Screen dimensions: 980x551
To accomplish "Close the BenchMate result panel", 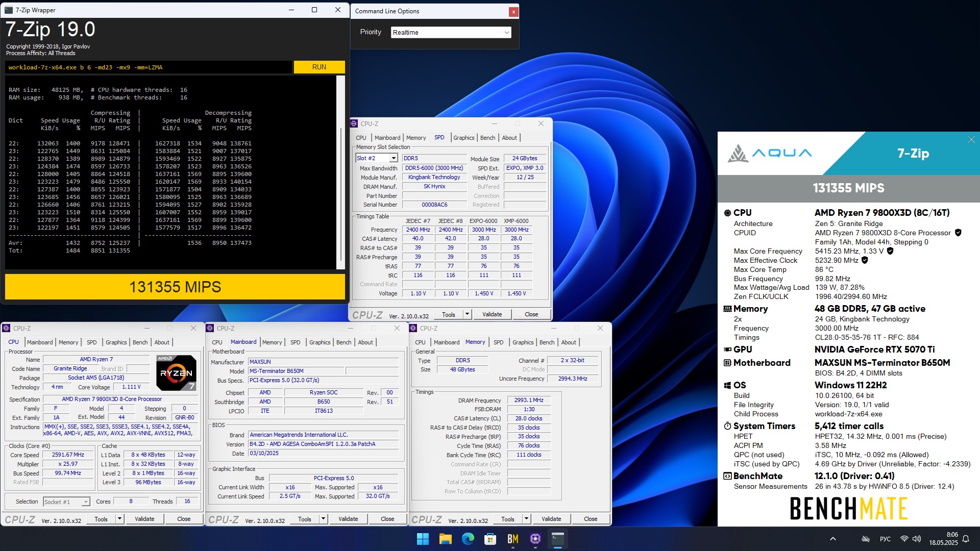I will pos(971,140).
